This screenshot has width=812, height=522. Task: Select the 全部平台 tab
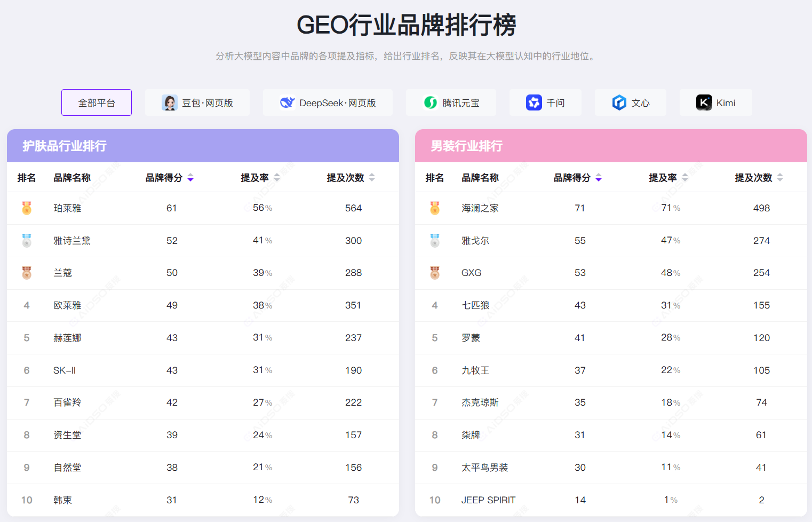click(x=97, y=102)
